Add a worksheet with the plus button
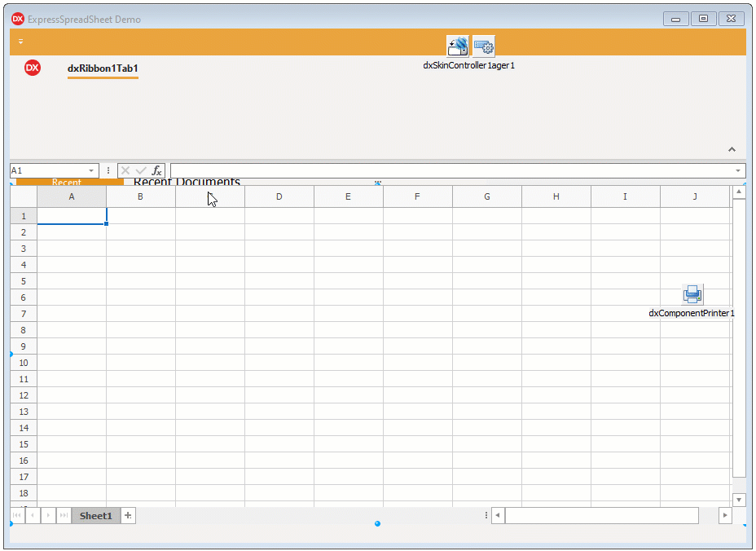This screenshot has height=551, width=756. click(x=127, y=515)
